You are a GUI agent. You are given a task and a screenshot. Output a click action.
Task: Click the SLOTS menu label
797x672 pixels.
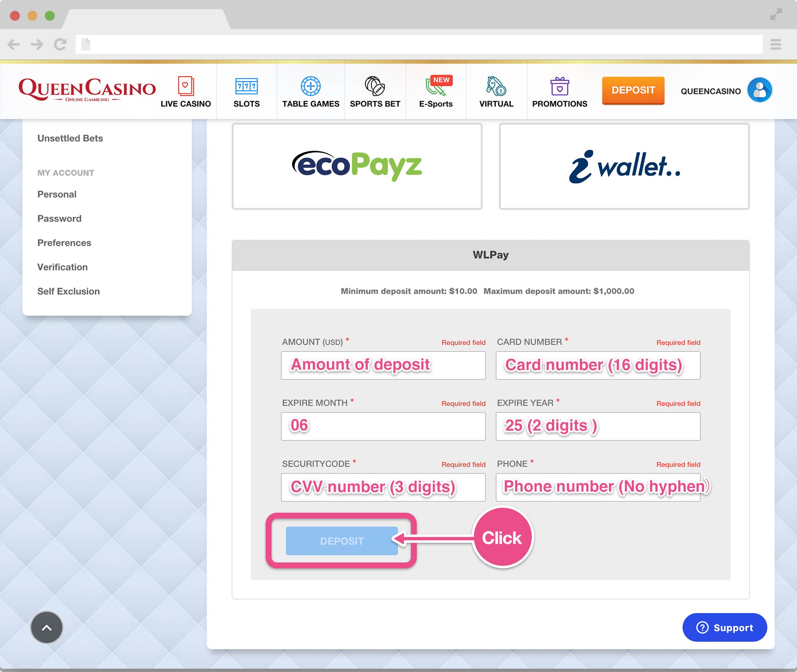pos(247,104)
